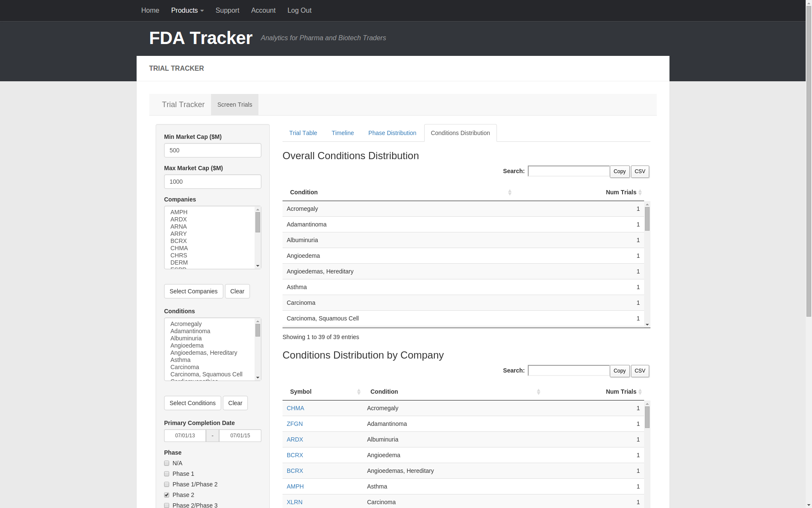Open the Products dropdown menu
This screenshot has height=508, width=812.
tap(187, 10)
